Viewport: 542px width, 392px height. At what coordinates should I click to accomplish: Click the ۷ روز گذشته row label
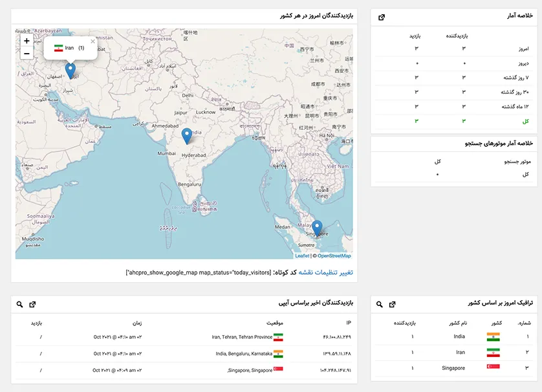[516, 78]
